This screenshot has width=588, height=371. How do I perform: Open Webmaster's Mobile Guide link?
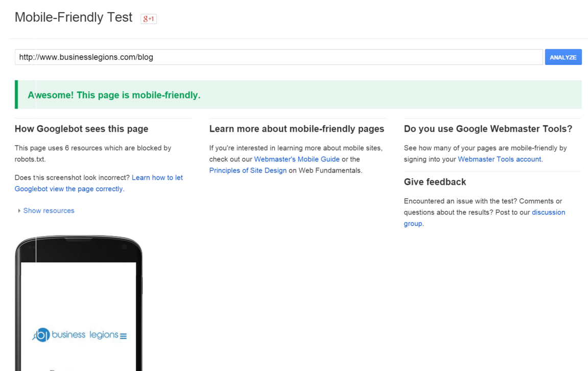296,159
